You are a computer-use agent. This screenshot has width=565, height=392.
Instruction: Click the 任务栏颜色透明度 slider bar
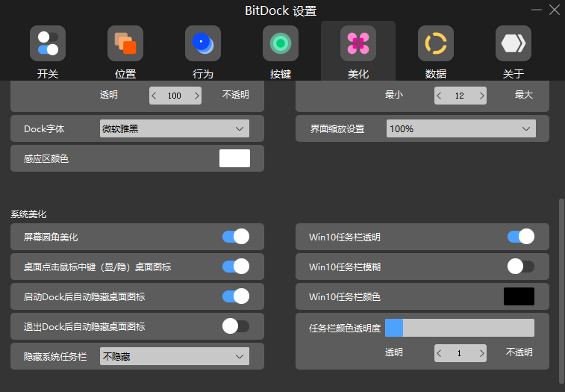pos(460,328)
